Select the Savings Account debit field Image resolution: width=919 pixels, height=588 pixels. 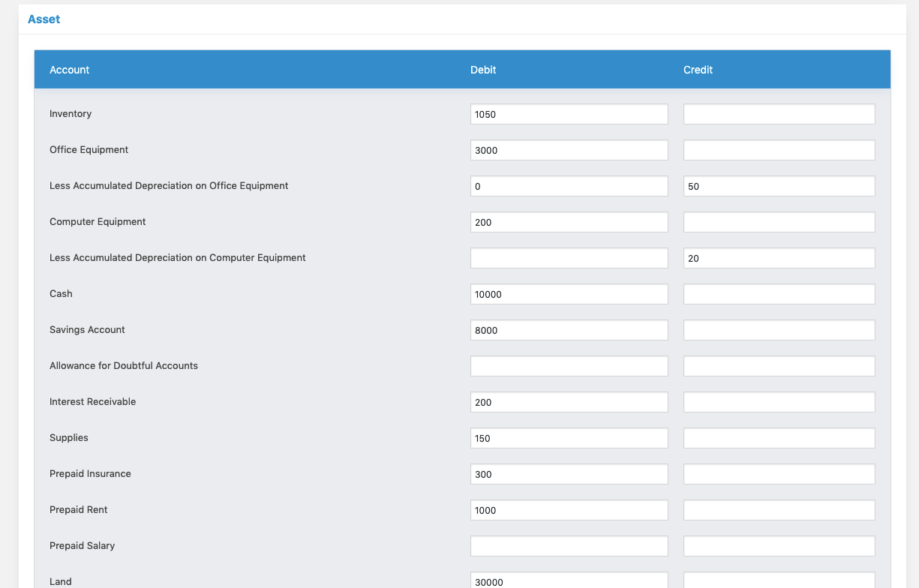click(569, 330)
